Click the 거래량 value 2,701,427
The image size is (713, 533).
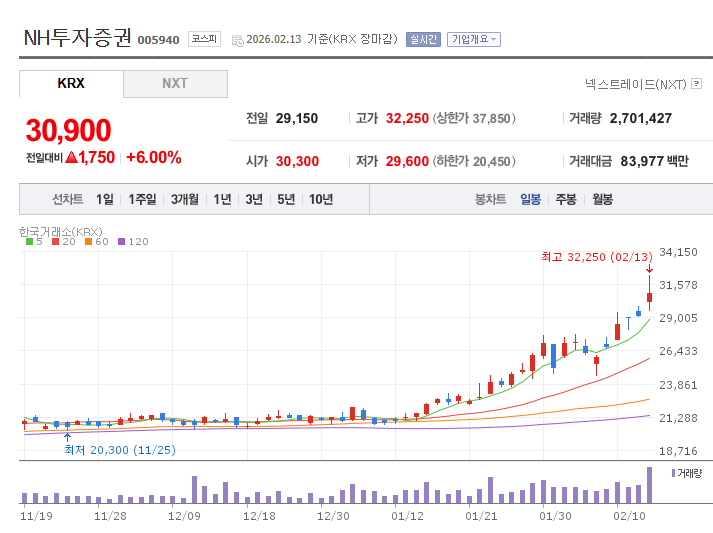(x=641, y=118)
